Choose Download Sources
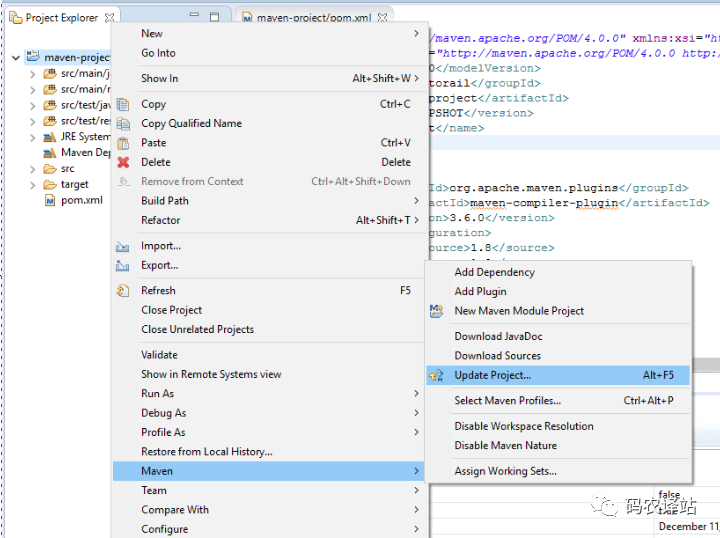Image resolution: width=720 pixels, height=538 pixels. point(558,356)
